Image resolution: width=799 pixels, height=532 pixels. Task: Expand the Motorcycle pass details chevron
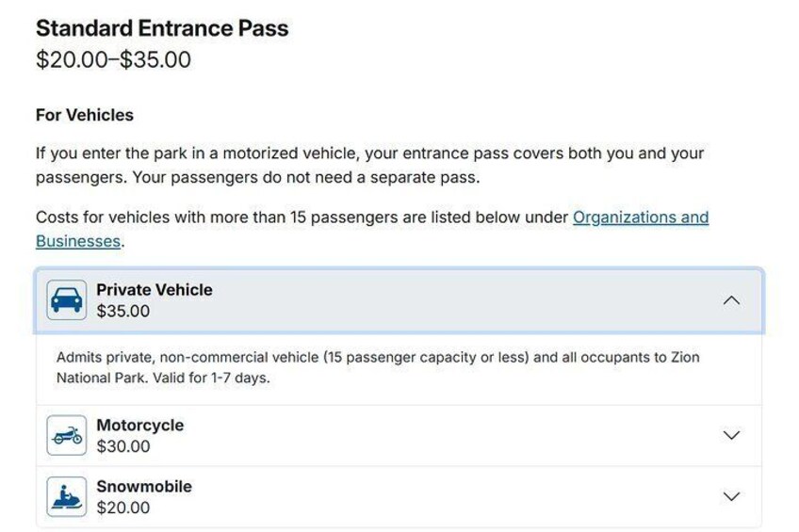(x=731, y=436)
